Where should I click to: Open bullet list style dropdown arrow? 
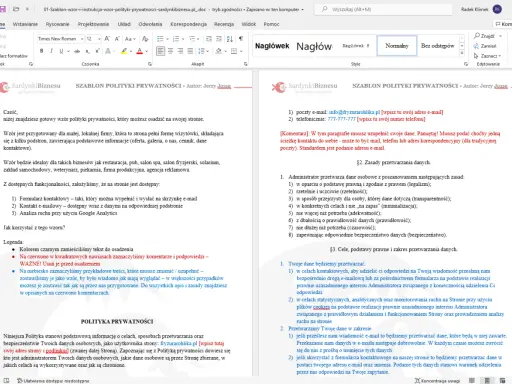tap(167, 39)
